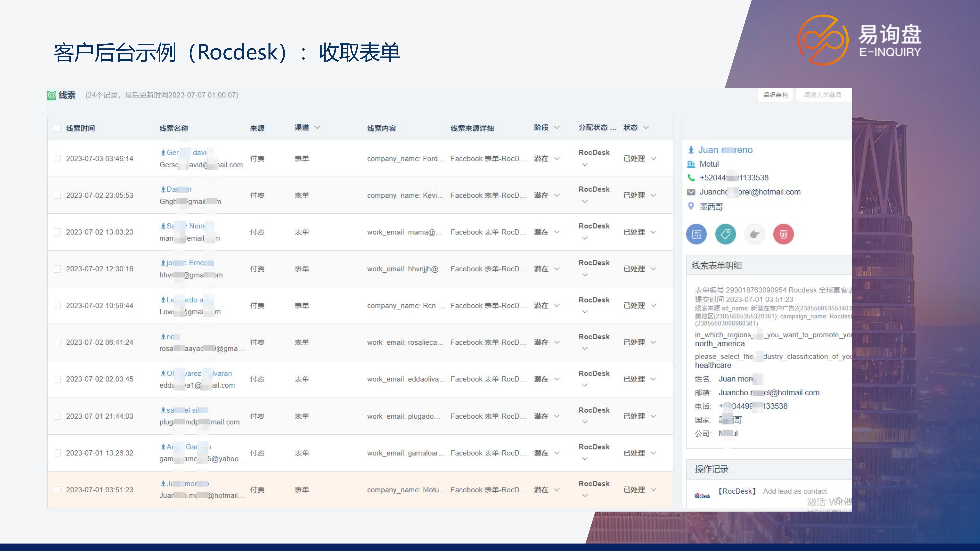Tick the select-all checkbox in table header

click(x=58, y=128)
